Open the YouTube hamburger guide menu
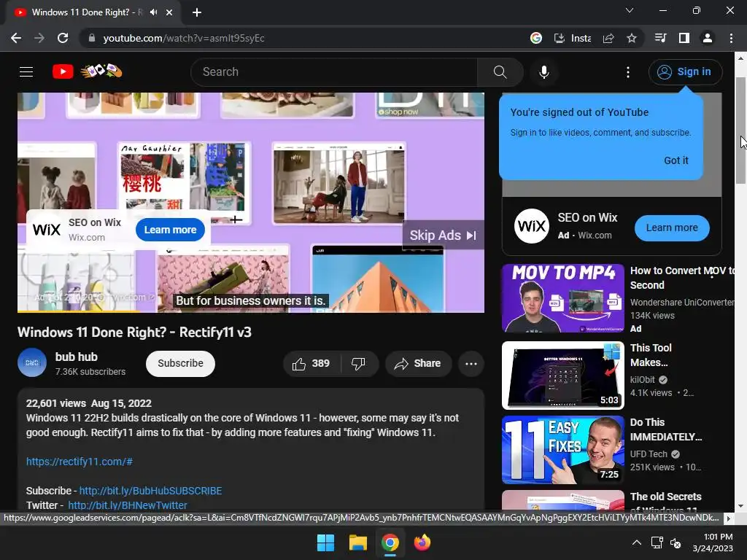This screenshot has width=747, height=560. click(26, 72)
